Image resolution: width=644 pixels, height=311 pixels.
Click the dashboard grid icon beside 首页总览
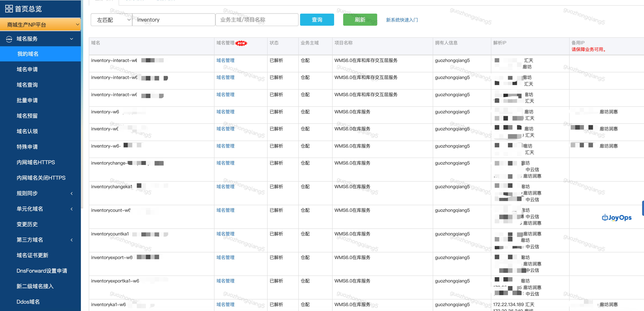[9, 9]
